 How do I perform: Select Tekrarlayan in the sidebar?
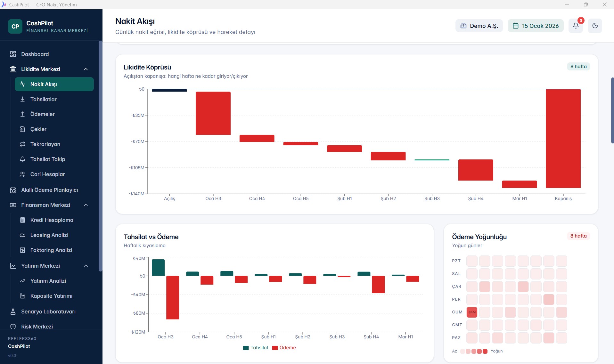[x=54, y=144]
